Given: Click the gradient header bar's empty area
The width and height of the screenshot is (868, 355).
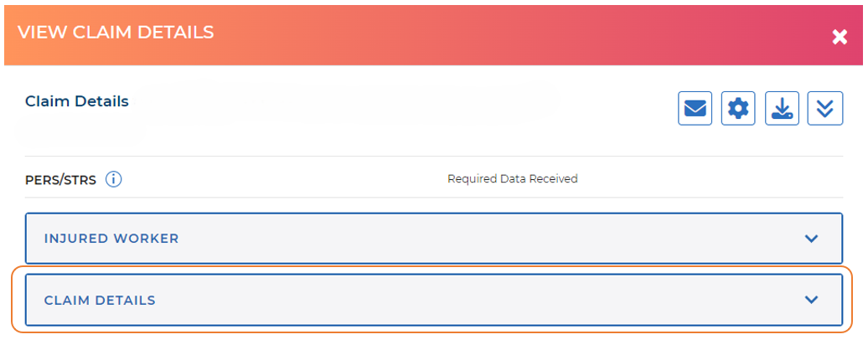Looking at the screenshot, I should [x=503, y=33].
